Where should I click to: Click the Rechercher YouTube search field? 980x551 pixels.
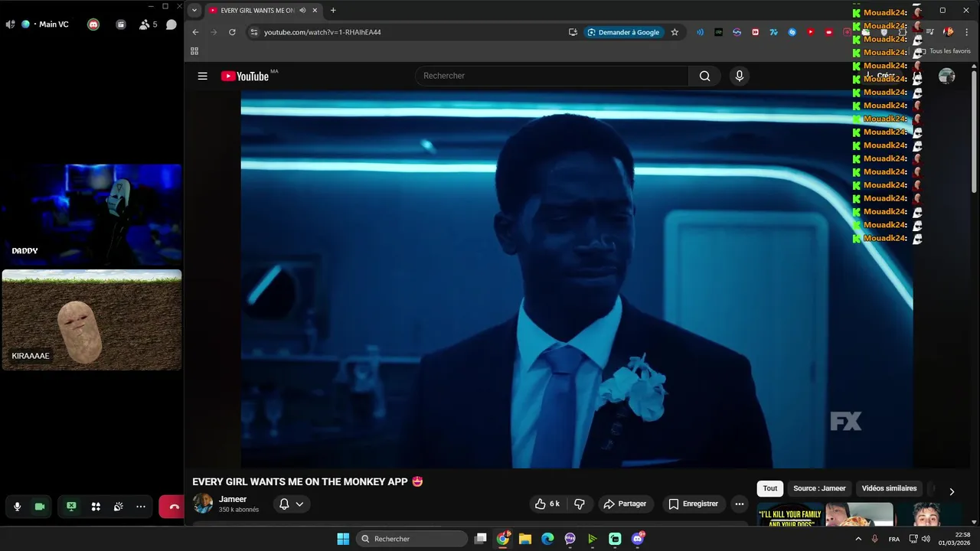tap(551, 76)
